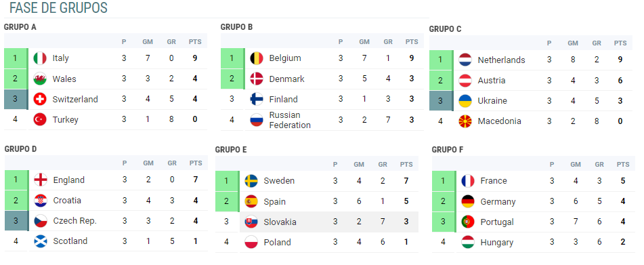Click the Italy flag icon
Image resolution: width=644 pixels, height=265 pixels.
(40, 58)
